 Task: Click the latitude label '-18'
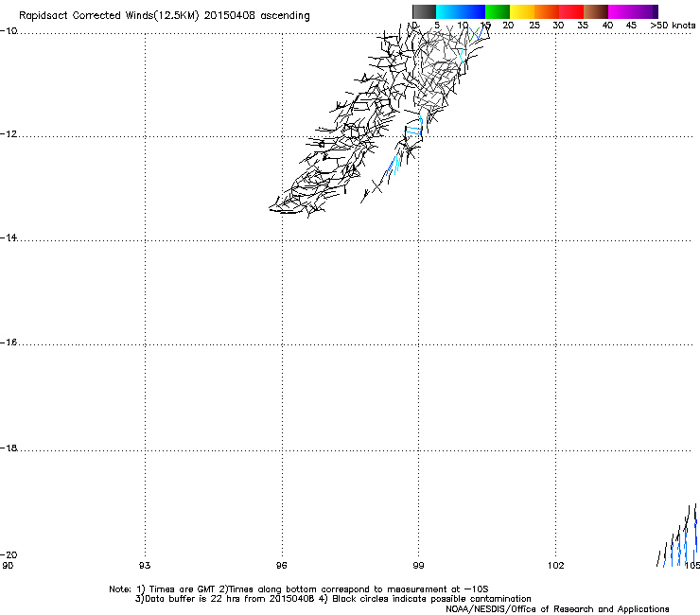coord(9,448)
